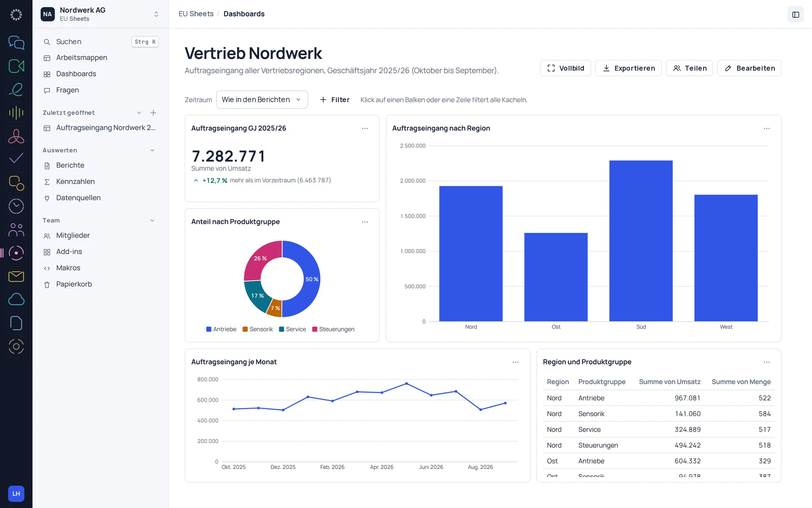This screenshot has width=812, height=508.
Task: Add new item with plus next to Zuletzt geöffnet
Action: click(153, 113)
